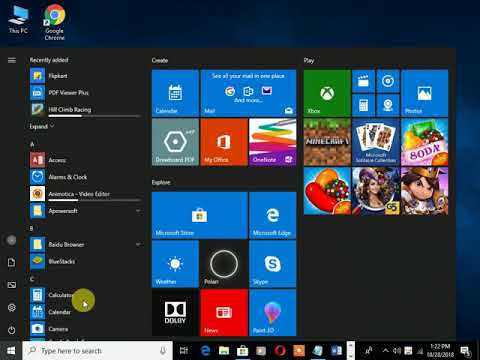Image resolution: width=480 pixels, height=360 pixels.
Task: Open the Candy Crush Saga tile
Action: [327, 191]
